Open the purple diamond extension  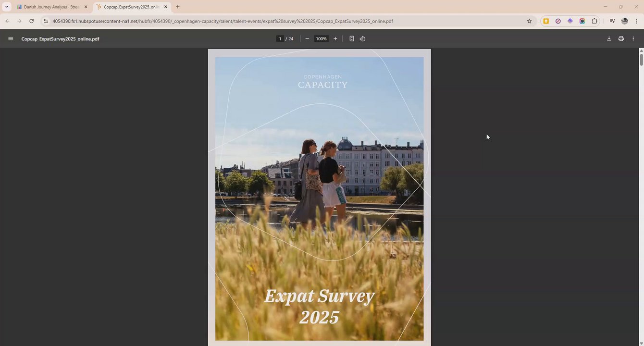point(570,21)
